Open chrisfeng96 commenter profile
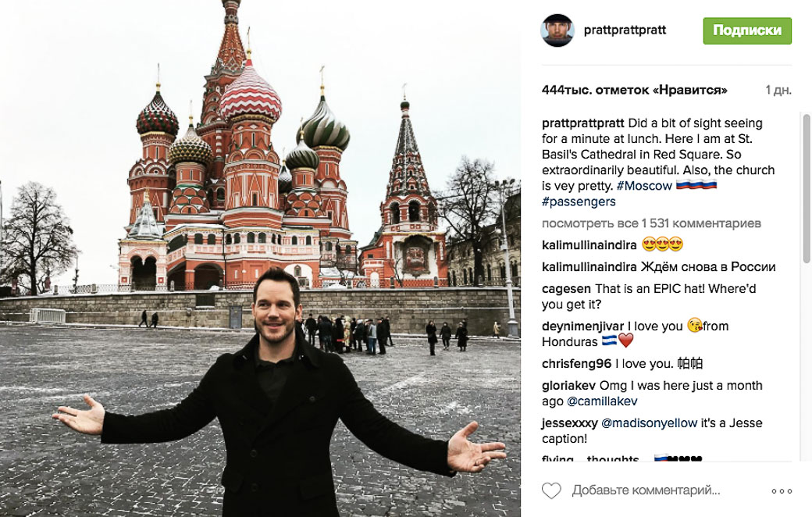This screenshot has width=812, height=517. pos(576,364)
